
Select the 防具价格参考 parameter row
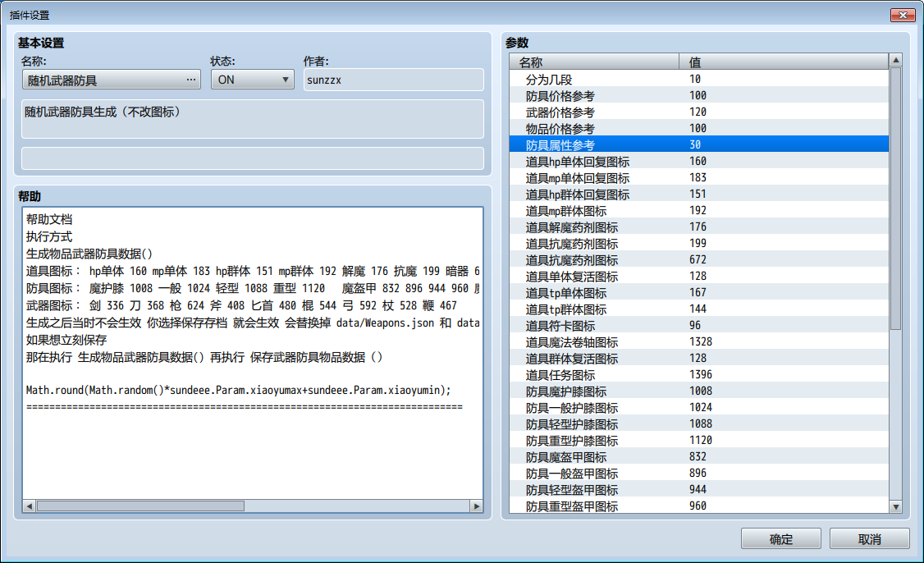pos(699,95)
